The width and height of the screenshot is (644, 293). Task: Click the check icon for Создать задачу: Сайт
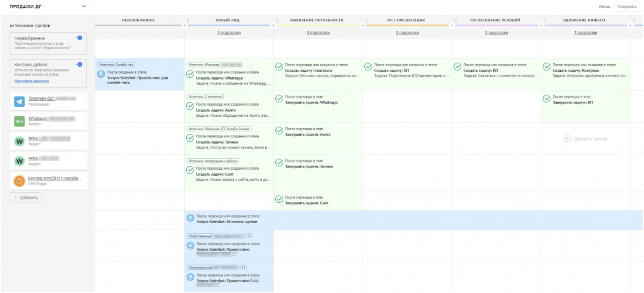tap(190, 170)
